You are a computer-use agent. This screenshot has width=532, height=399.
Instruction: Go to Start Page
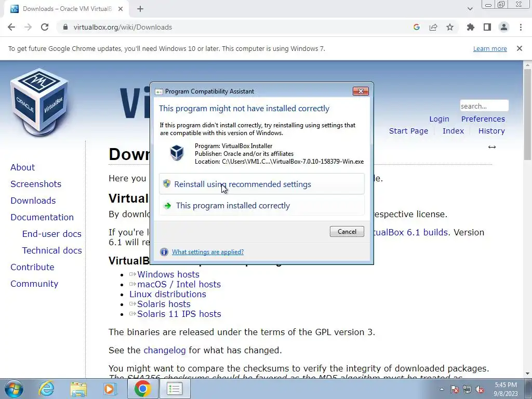coord(408,131)
